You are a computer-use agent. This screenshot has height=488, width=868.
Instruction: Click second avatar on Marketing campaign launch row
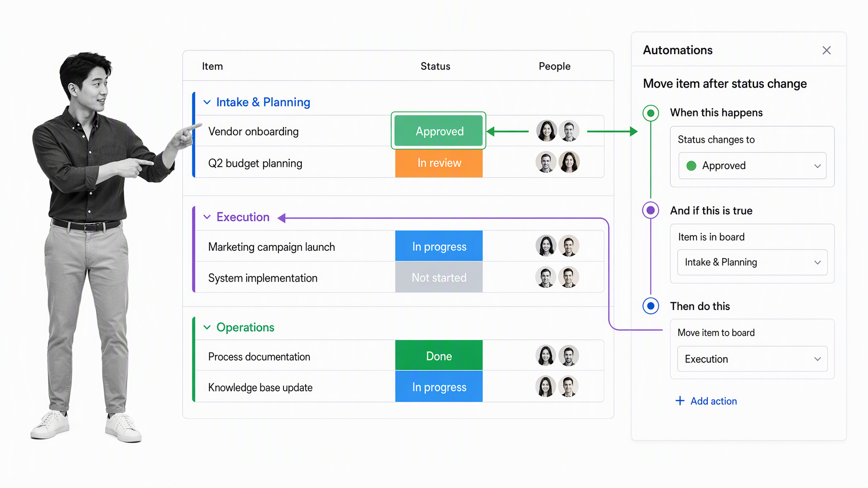pyautogui.click(x=568, y=246)
